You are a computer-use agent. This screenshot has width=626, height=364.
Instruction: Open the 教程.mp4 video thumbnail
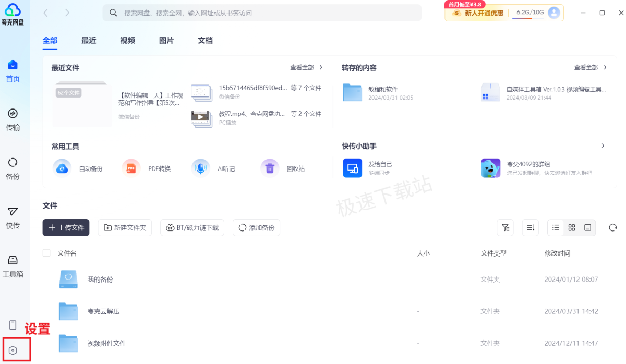(201, 118)
